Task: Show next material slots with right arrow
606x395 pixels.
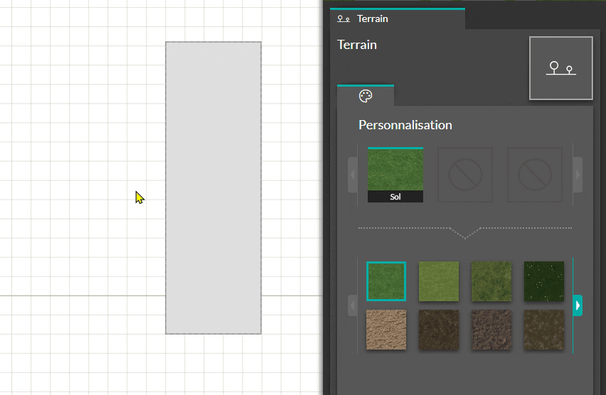Action: tap(577, 175)
